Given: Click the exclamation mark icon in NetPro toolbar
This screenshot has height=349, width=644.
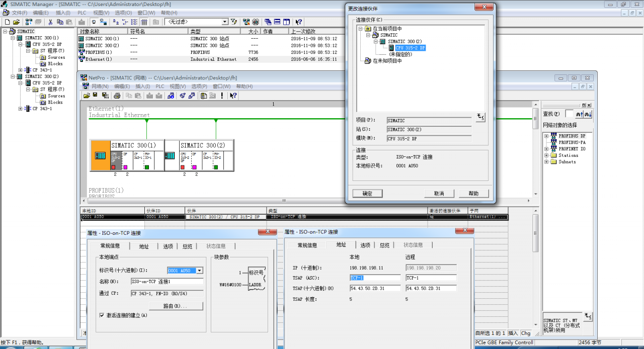Looking at the screenshot, I should pos(222,96).
